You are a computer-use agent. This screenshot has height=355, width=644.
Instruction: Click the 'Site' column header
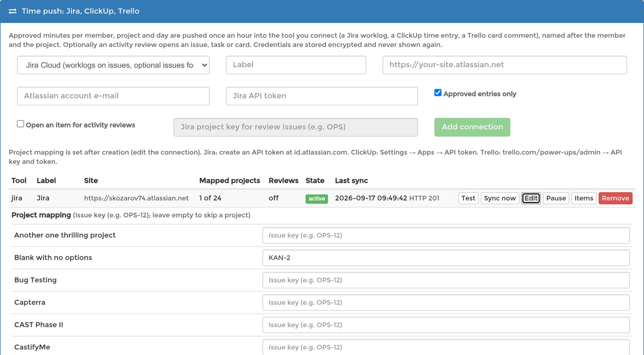tap(91, 180)
